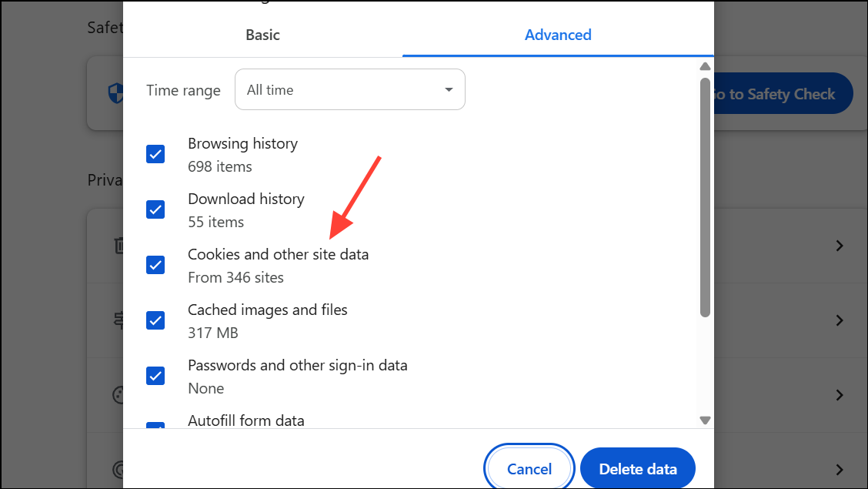Expand the first privacy settings row chevron
Screen dimensions: 868x489
839,245
